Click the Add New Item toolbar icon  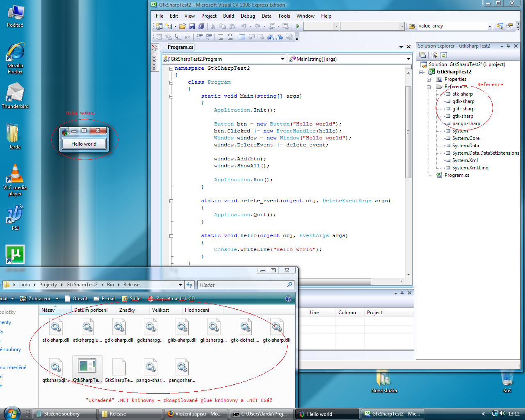pyautogui.click(x=169, y=26)
